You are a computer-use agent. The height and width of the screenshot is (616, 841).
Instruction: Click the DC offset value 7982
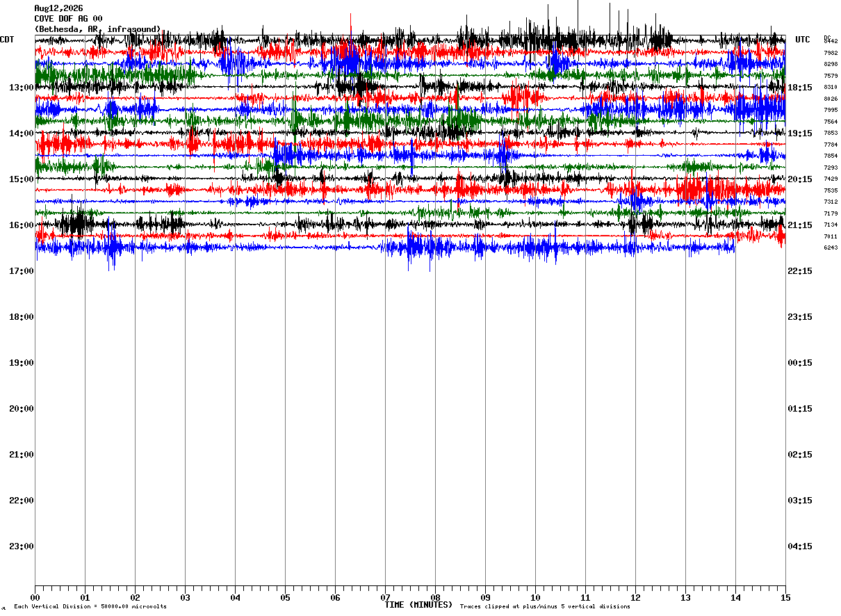pyautogui.click(x=831, y=53)
